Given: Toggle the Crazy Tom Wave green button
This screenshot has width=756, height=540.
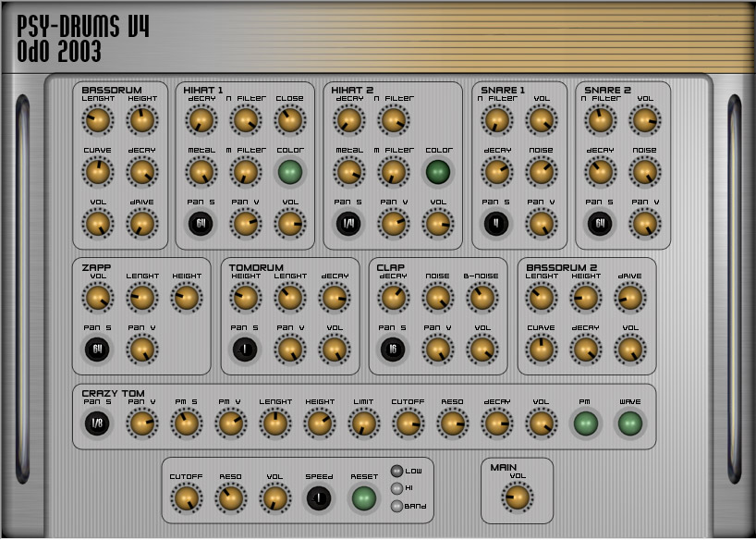Looking at the screenshot, I should click(629, 423).
